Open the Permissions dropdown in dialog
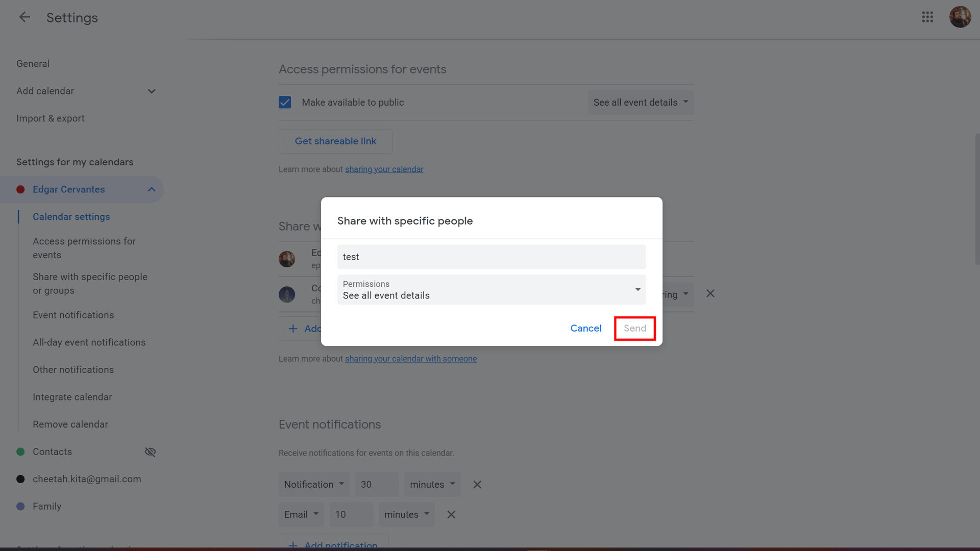 491,290
